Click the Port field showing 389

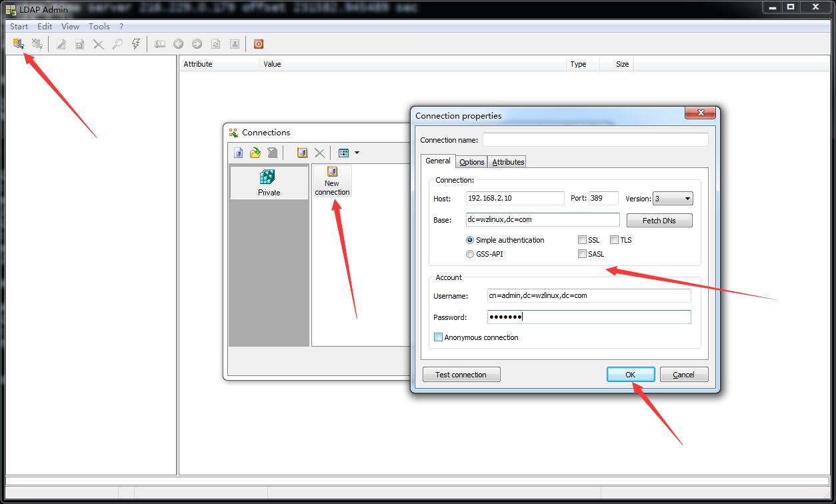(x=604, y=198)
